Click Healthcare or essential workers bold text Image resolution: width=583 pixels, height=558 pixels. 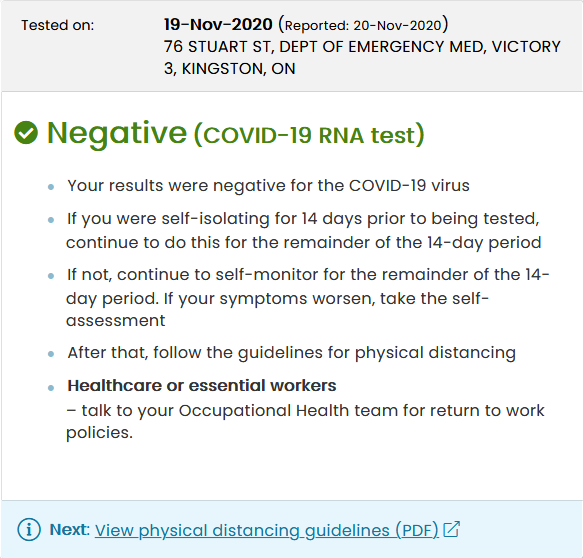[x=202, y=386]
